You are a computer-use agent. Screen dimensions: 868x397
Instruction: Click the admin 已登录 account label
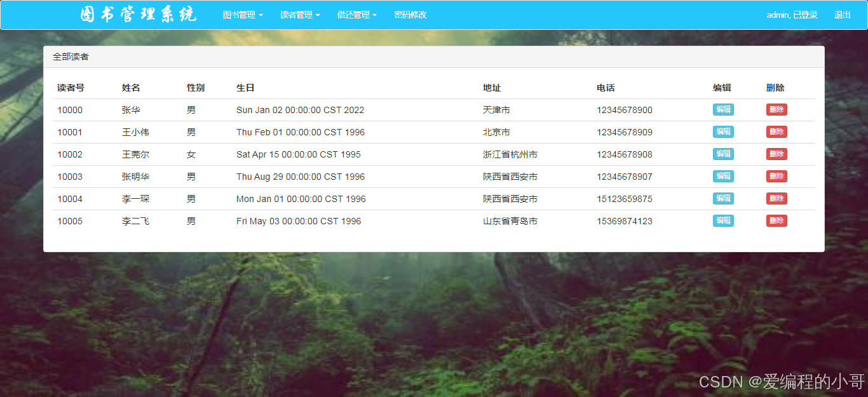792,15
